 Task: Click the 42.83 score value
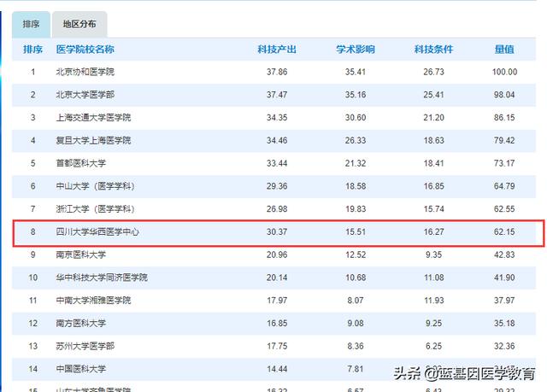pos(504,255)
